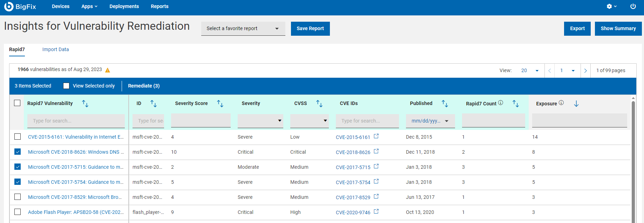644x223 pixels.
Task: Click the power logout icon
Action: click(633, 7)
